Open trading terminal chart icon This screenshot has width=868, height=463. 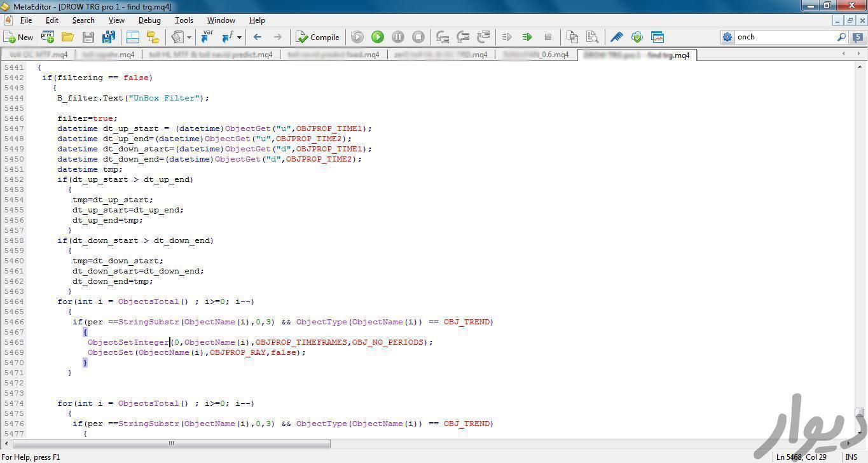click(x=658, y=37)
